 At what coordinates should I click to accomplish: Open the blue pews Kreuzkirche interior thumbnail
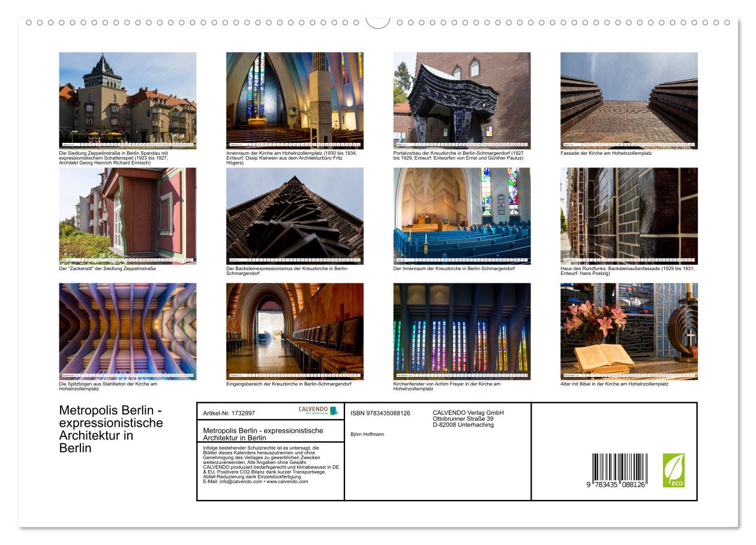pyautogui.click(x=462, y=216)
